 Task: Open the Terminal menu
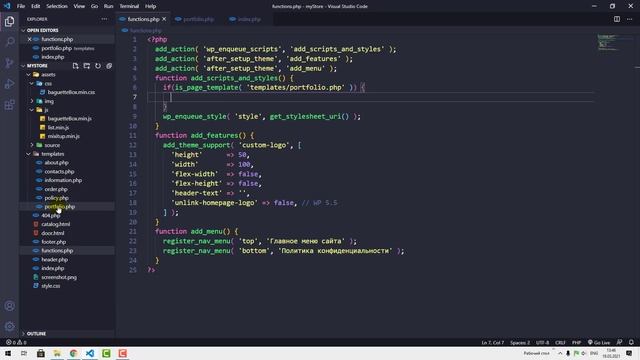pos(129,6)
